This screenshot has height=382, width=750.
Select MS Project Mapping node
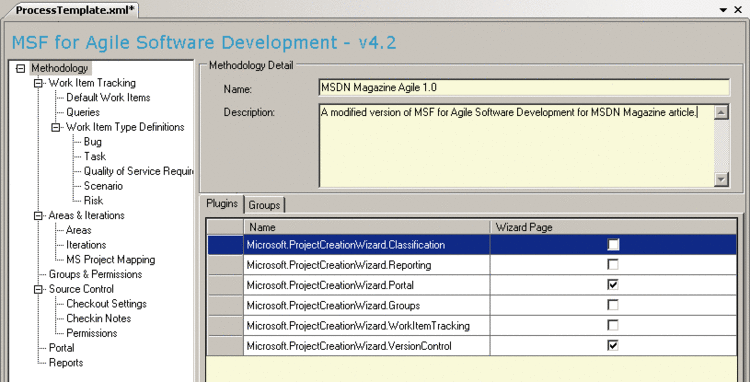(110, 260)
